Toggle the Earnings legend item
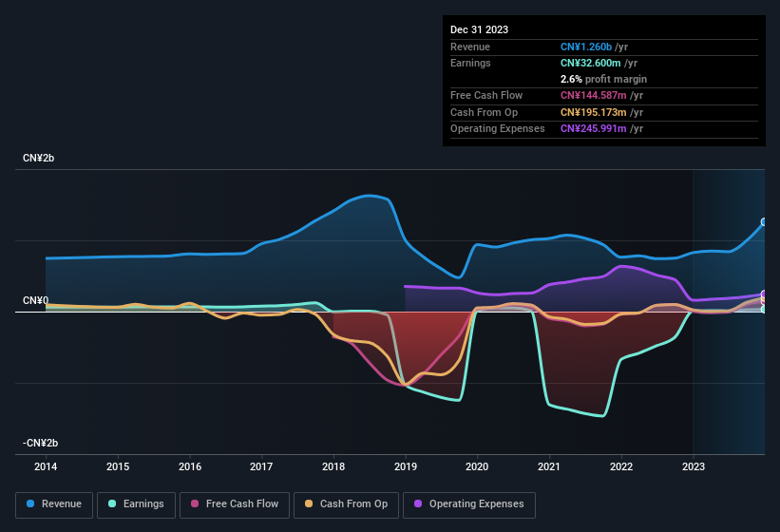The height and width of the screenshot is (532, 780). 137,504
